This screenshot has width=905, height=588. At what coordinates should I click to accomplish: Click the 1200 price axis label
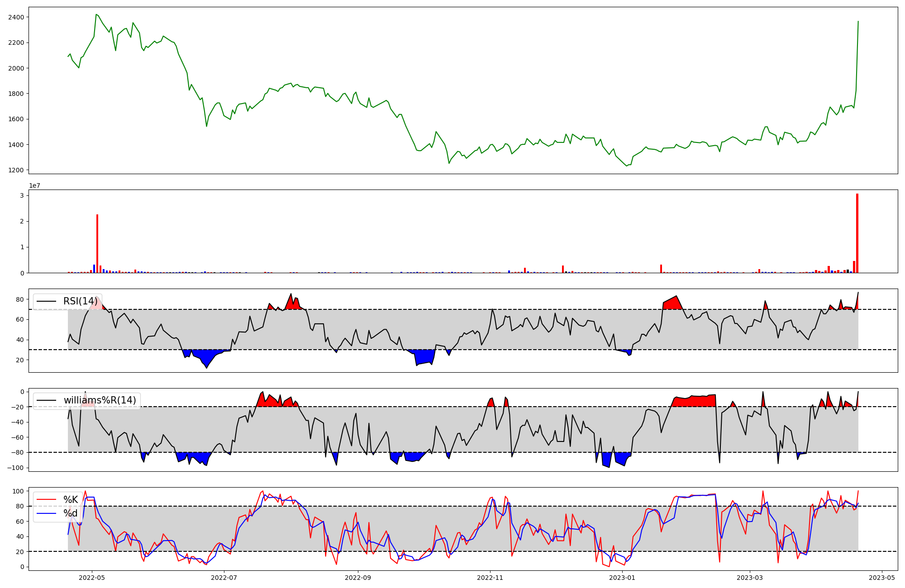(16, 171)
